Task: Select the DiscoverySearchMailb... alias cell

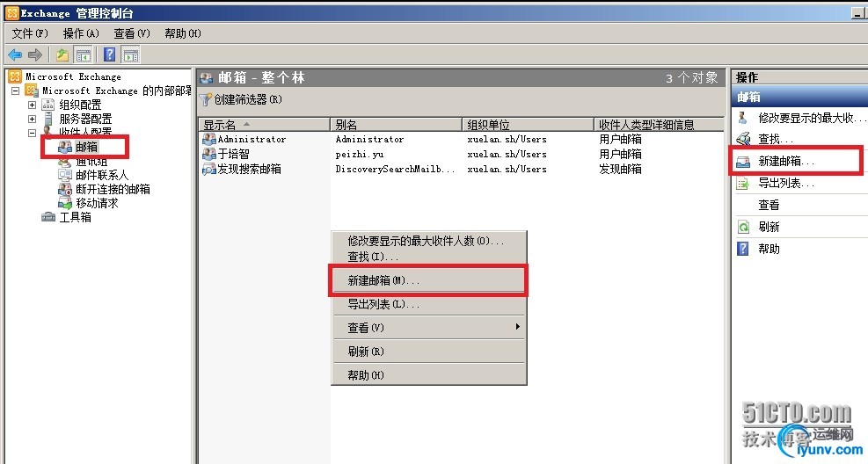Action: 395,169
